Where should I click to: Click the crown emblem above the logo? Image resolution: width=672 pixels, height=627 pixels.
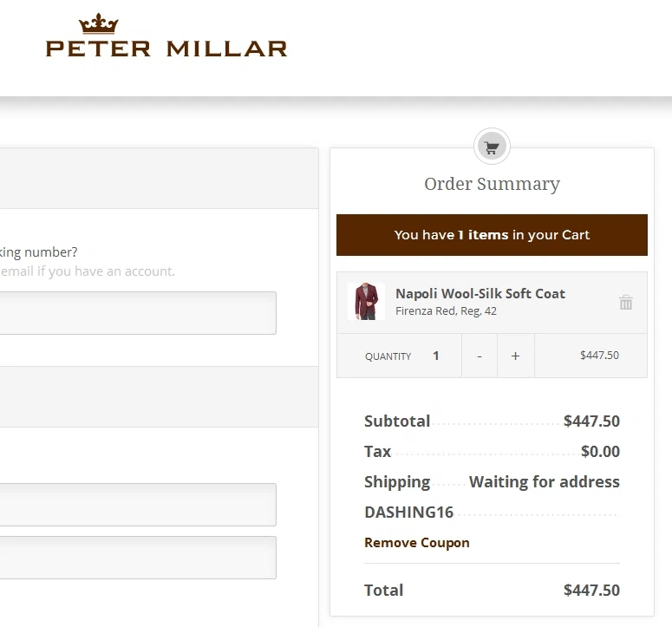99,23
